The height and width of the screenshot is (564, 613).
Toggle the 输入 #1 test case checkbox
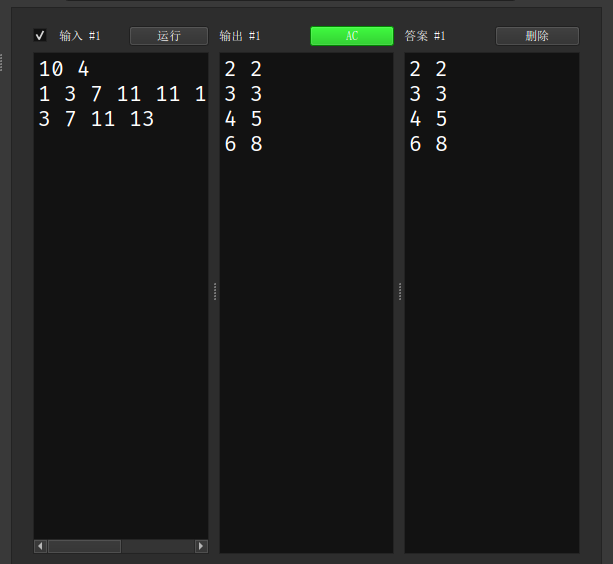coord(40,35)
